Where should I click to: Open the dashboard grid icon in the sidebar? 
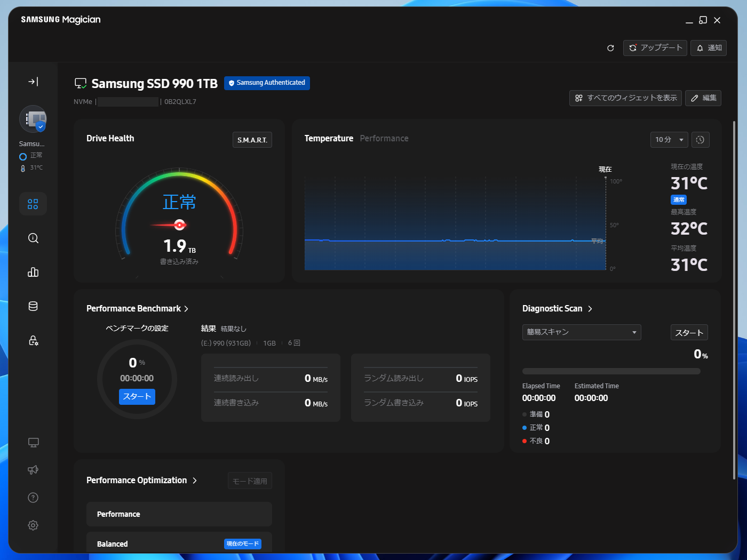pos(33,204)
